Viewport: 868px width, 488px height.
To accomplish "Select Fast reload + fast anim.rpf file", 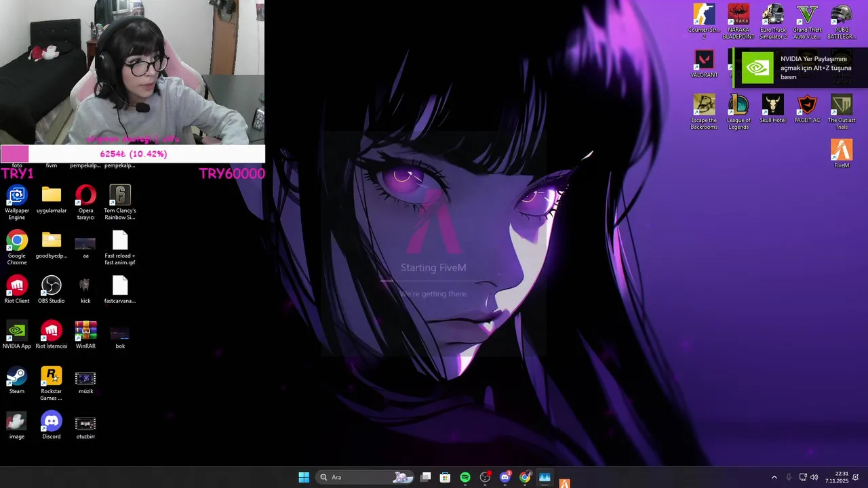I will (x=120, y=248).
